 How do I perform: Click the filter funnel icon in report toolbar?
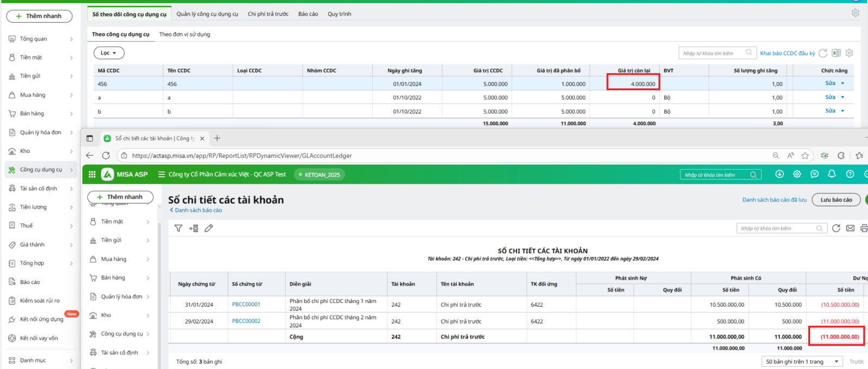click(178, 228)
